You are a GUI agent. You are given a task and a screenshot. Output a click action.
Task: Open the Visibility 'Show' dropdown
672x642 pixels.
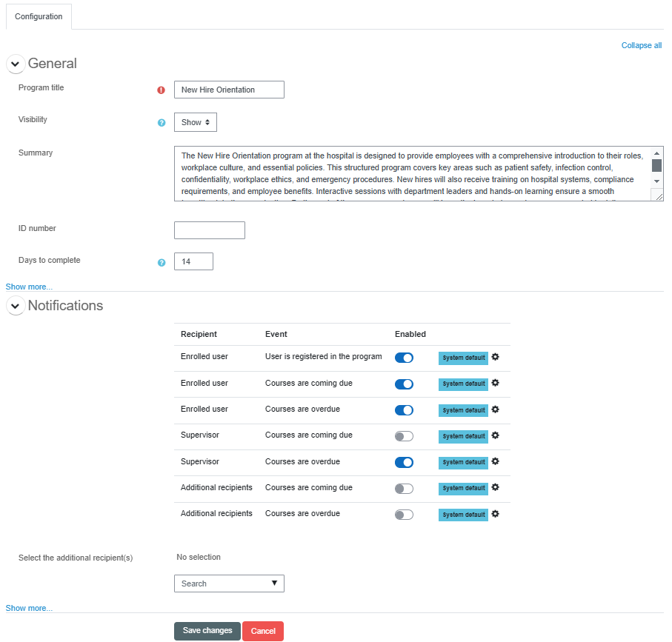click(x=196, y=122)
